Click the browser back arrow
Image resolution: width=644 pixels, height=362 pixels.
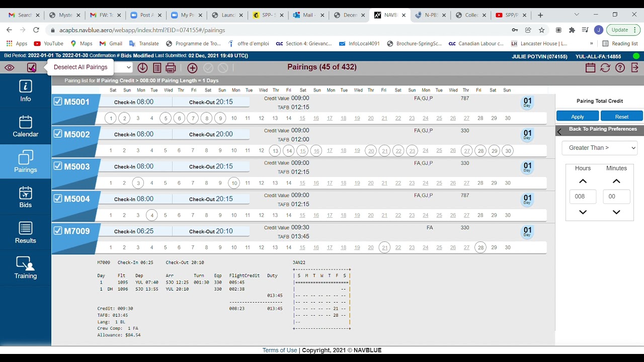(9, 30)
